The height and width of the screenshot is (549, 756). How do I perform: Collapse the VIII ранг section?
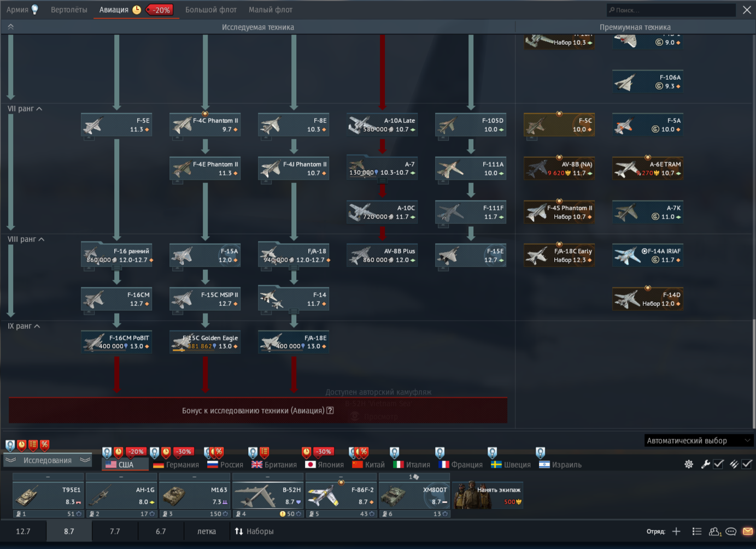[x=26, y=239]
